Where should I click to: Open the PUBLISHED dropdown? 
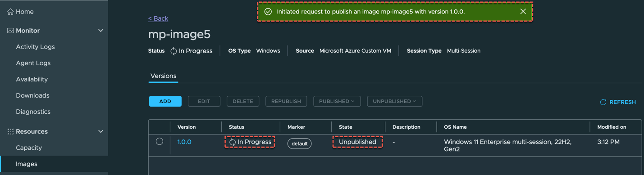point(337,101)
